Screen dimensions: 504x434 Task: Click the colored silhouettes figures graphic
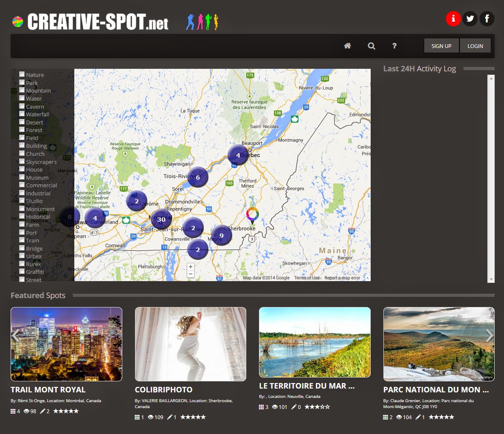pyautogui.click(x=202, y=22)
